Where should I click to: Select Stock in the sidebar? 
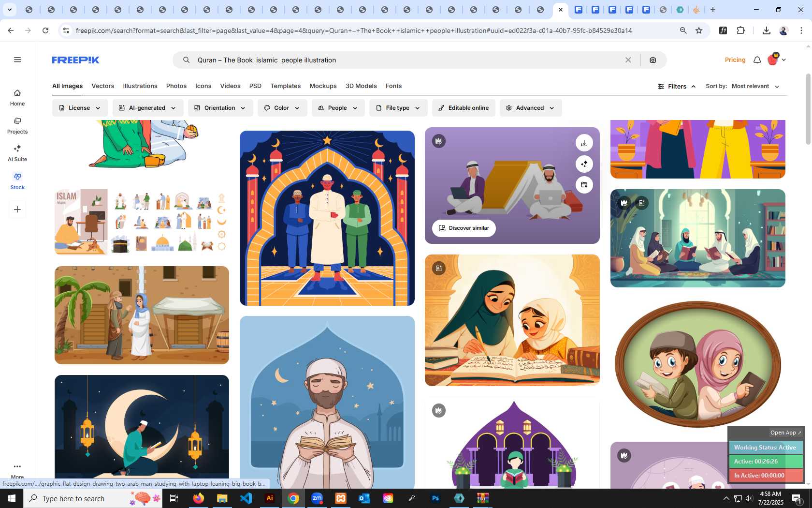pos(17,181)
